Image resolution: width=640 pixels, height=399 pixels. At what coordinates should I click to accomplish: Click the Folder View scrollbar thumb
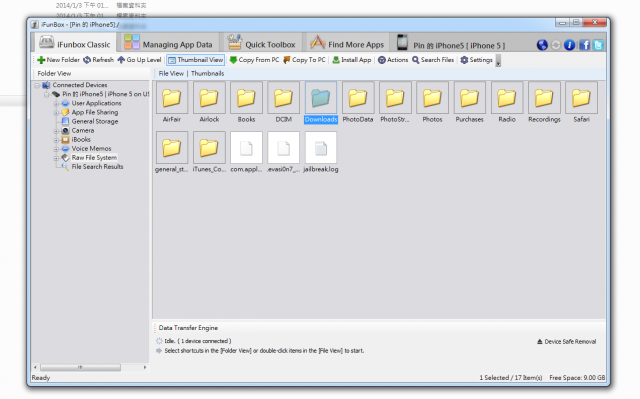tap(80, 367)
